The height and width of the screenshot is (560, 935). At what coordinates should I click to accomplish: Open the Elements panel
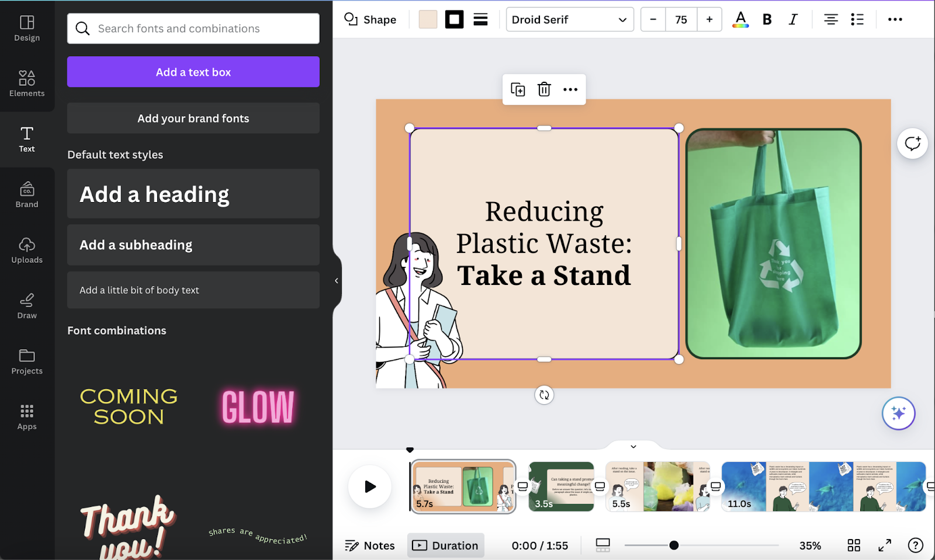(x=27, y=82)
